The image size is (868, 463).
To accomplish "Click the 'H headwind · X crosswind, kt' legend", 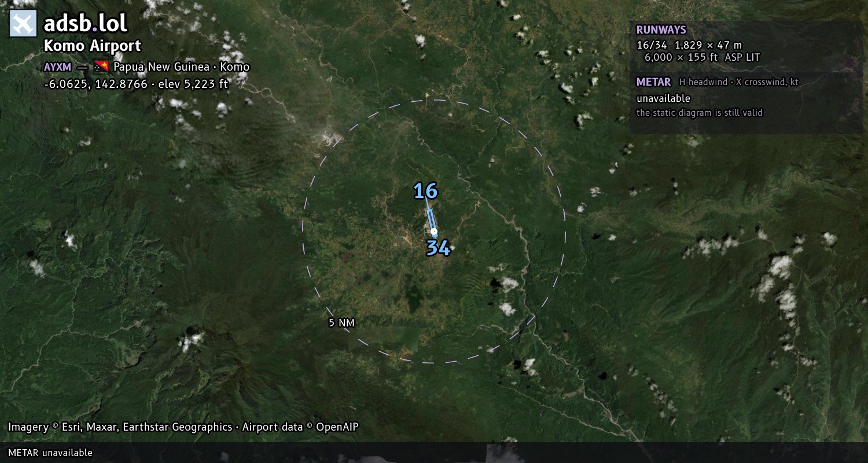I will pos(739,82).
